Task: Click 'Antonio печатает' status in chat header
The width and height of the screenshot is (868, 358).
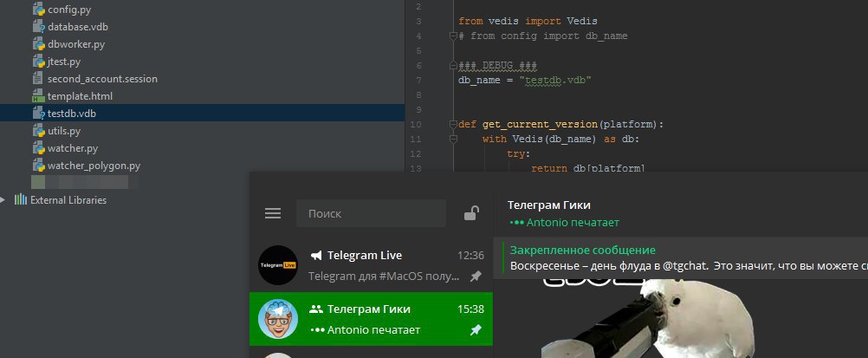Action: coord(564,223)
